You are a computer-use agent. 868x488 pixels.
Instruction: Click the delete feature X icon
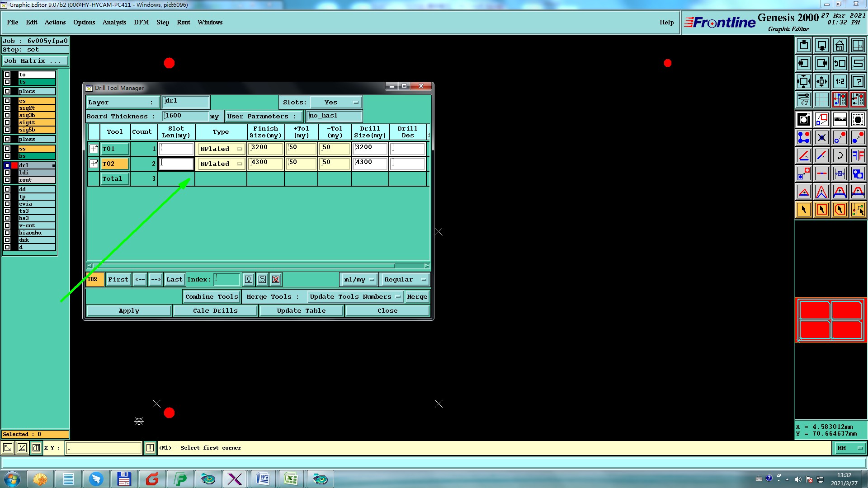tap(821, 137)
